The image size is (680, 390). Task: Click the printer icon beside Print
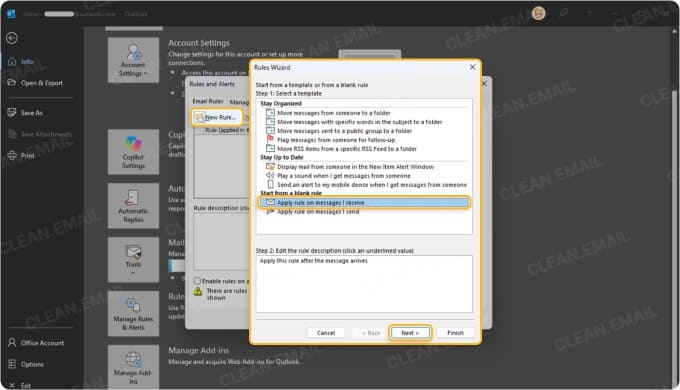pos(12,155)
